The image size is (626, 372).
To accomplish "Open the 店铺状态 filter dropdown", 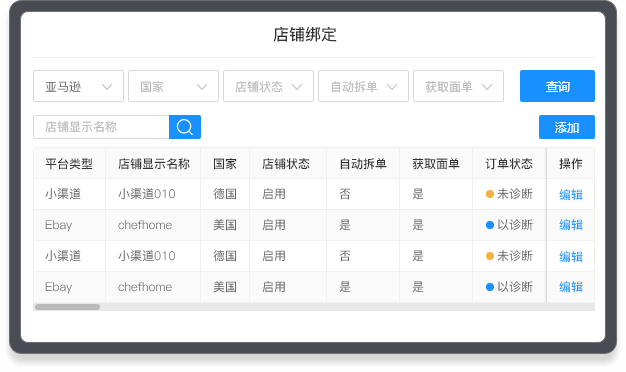I will pos(268,86).
